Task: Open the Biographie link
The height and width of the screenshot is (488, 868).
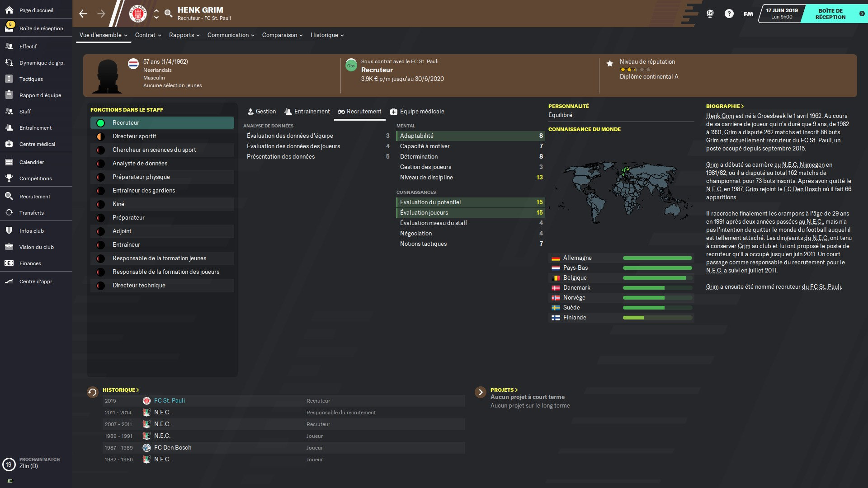Action: click(725, 106)
